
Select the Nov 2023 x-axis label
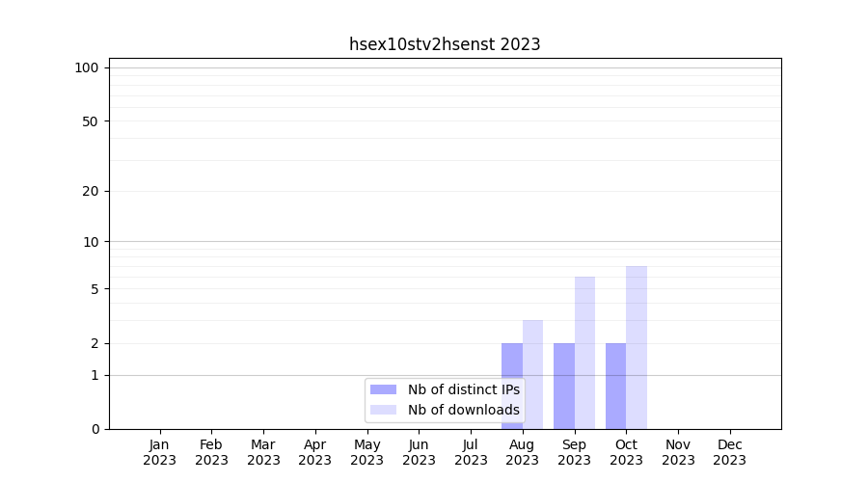point(678,452)
